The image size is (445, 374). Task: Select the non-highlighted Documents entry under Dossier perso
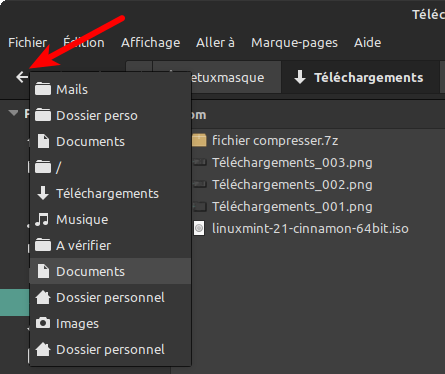(110, 141)
